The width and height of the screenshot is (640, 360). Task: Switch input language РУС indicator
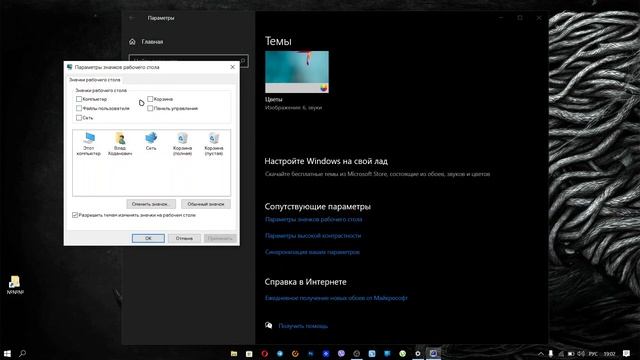593,354
